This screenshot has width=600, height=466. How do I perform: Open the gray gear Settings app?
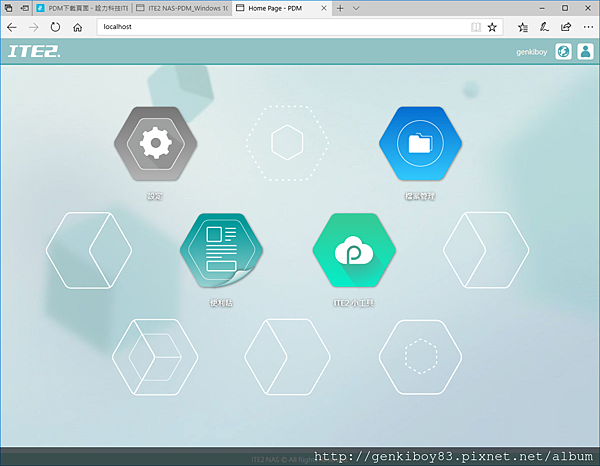[155, 143]
